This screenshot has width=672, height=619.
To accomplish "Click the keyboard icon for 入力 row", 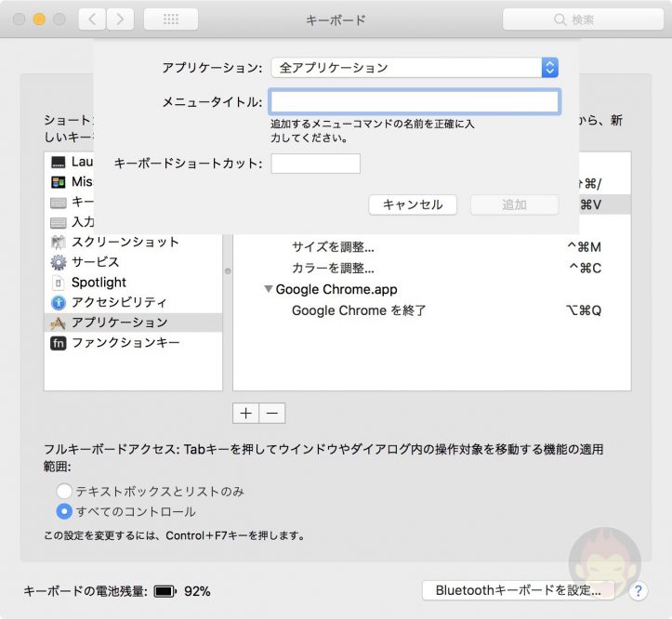I will (59, 222).
